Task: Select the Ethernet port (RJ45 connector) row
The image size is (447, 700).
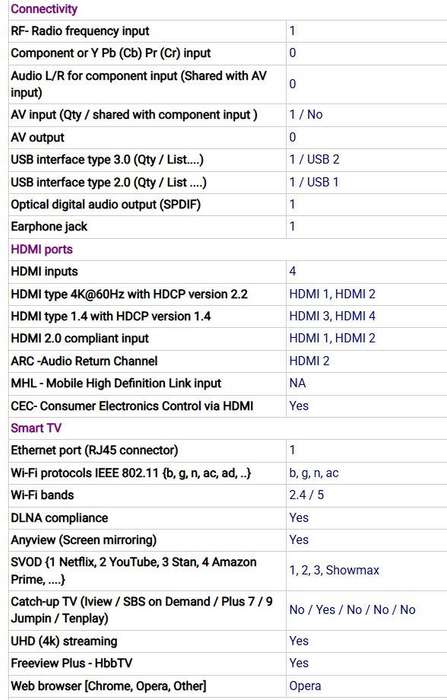Action: 228,450
